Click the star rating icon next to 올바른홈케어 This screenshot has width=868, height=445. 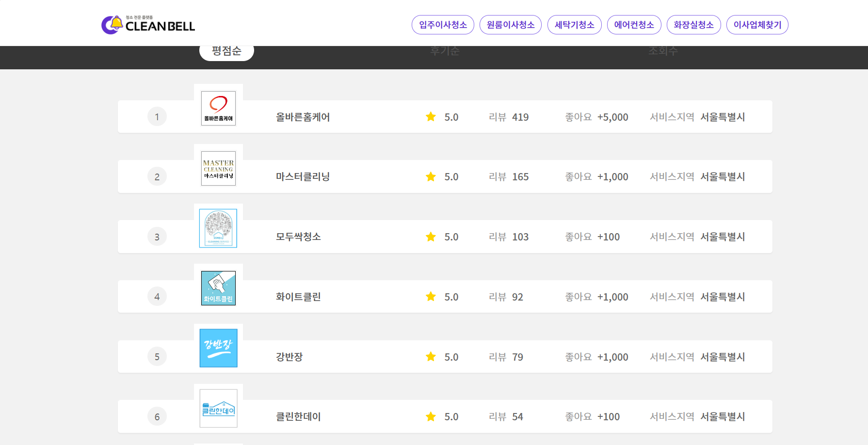pos(431,116)
